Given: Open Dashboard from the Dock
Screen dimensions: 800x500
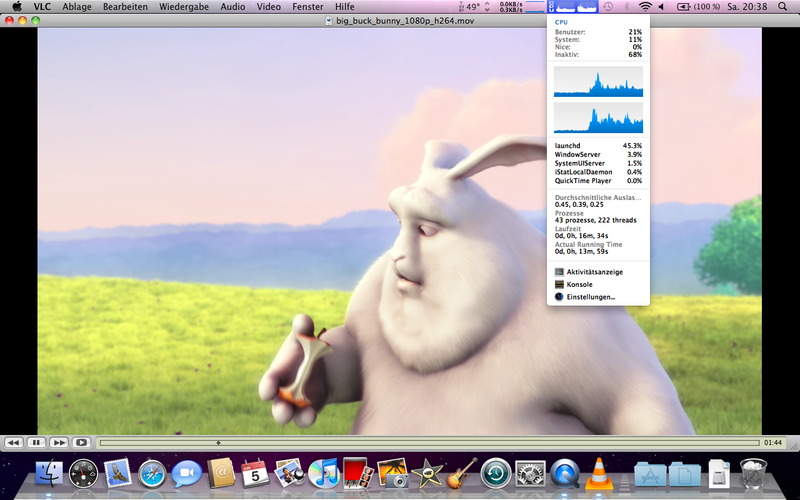Looking at the screenshot, I should (x=83, y=473).
